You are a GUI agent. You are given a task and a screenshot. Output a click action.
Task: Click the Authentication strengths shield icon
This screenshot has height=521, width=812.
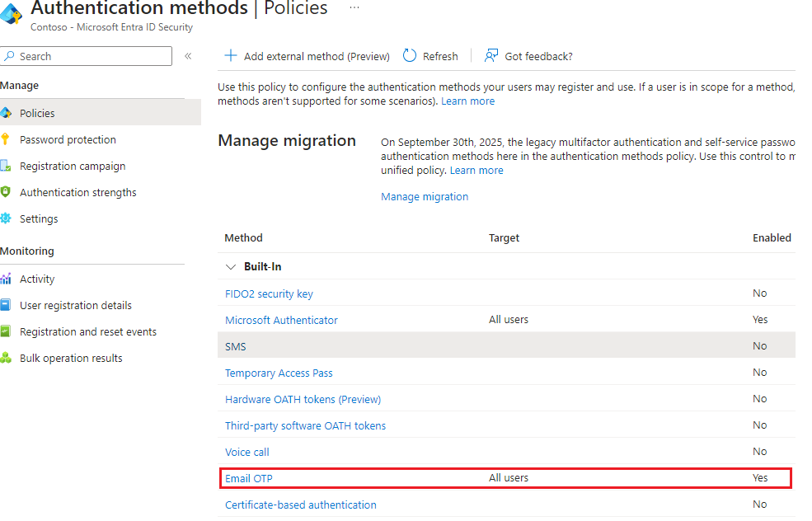pyautogui.click(x=5, y=192)
